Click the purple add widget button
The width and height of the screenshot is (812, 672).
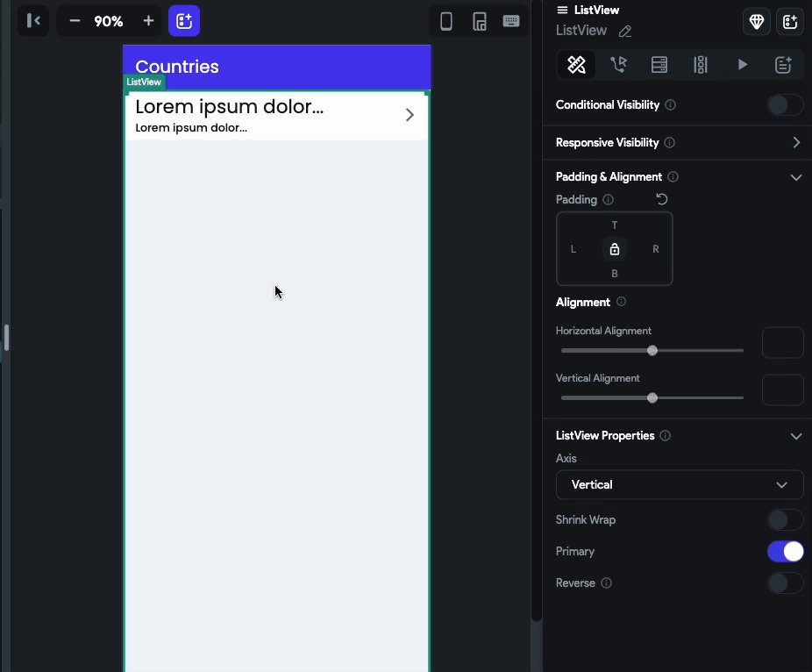point(184,21)
